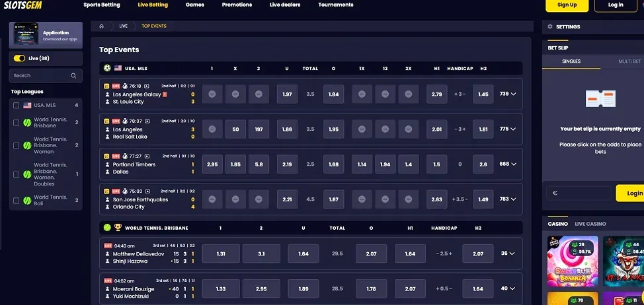Click the timer icon in Portland Timbers row
The height and width of the screenshot is (305, 644).
pos(125,156)
